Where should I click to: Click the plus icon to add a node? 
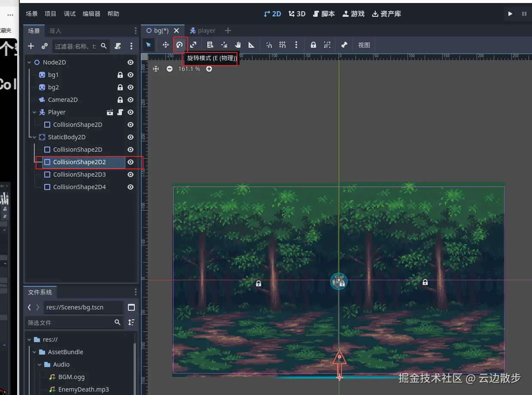pos(31,46)
